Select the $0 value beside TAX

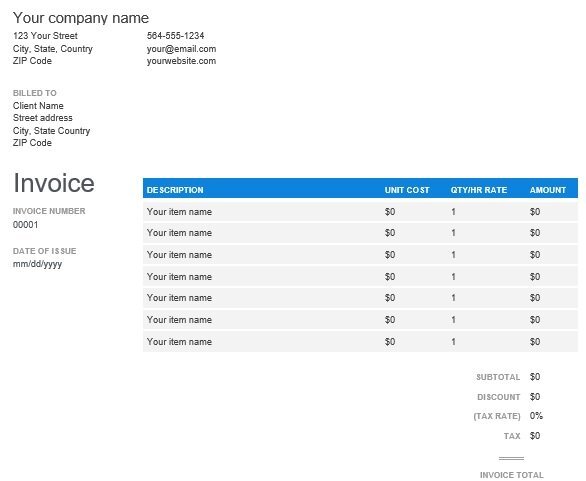click(x=535, y=436)
